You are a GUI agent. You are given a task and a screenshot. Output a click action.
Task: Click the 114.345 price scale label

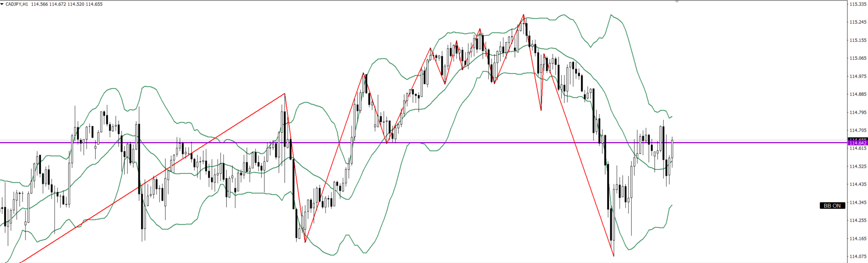(x=858, y=202)
